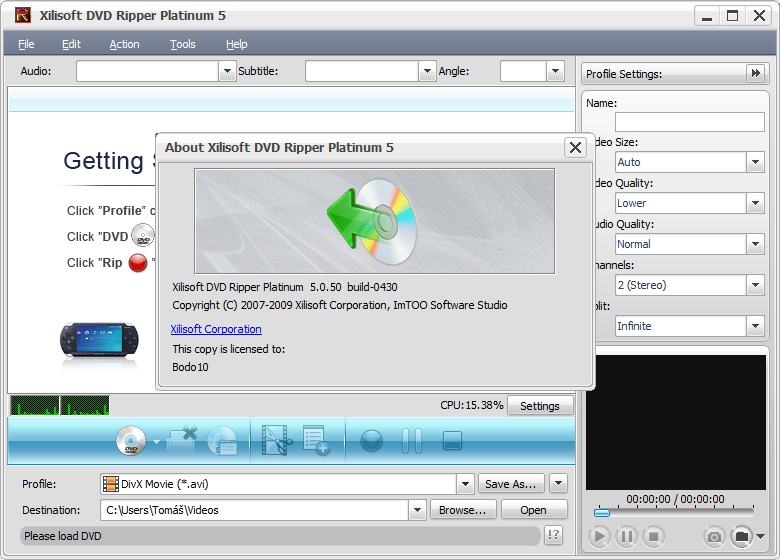The image size is (780, 560).
Task: Click the red Rip icon in Getting Started
Action: (138, 263)
